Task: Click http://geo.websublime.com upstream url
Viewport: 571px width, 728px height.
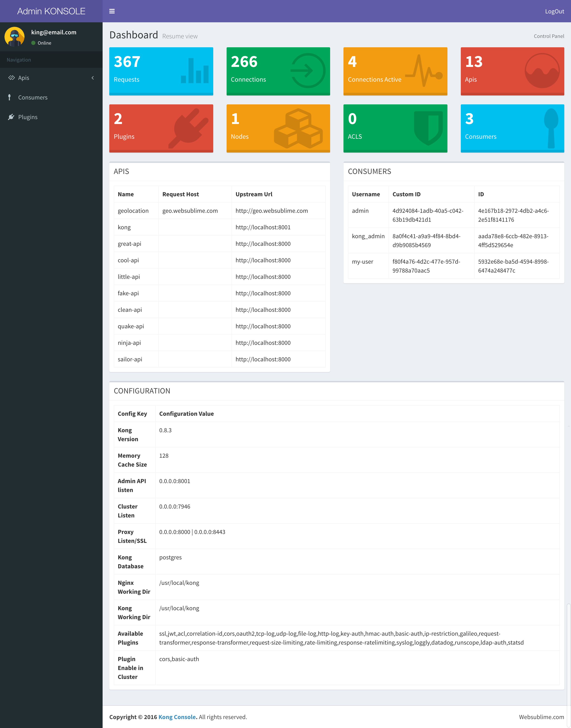Action: click(x=271, y=211)
